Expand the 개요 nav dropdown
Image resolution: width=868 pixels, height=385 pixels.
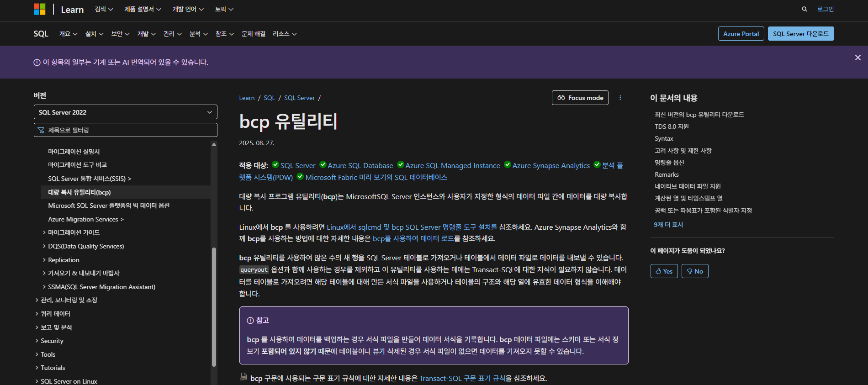click(68, 34)
